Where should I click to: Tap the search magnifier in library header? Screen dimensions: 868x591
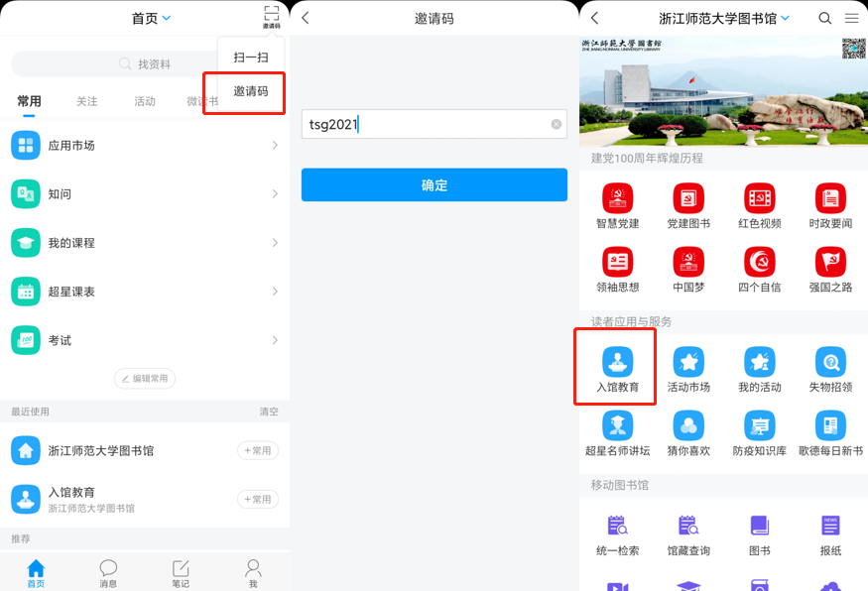(824, 18)
